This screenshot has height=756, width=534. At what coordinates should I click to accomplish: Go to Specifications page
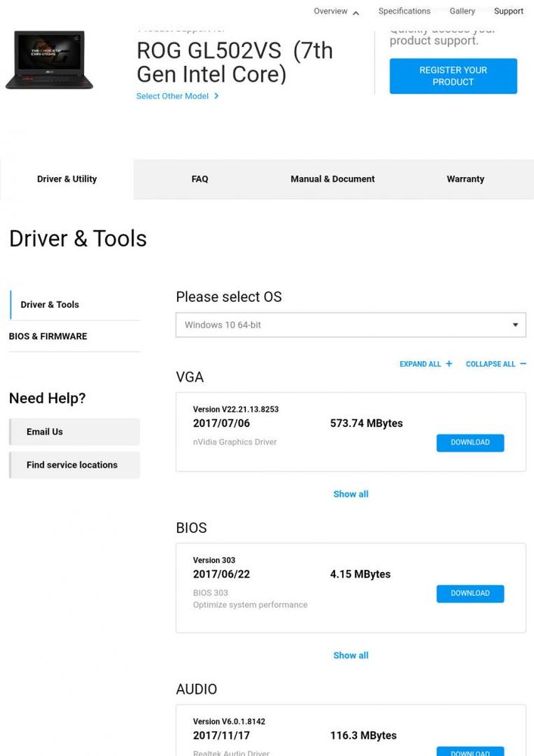[404, 11]
